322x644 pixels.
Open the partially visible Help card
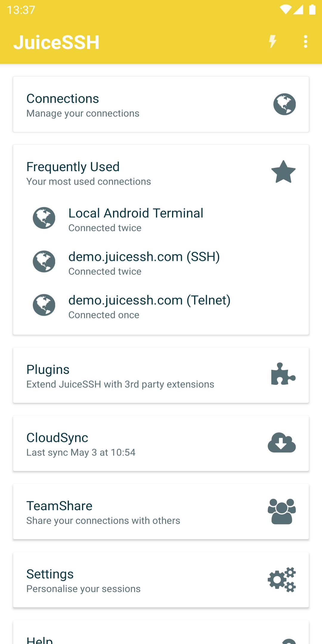[161, 632]
